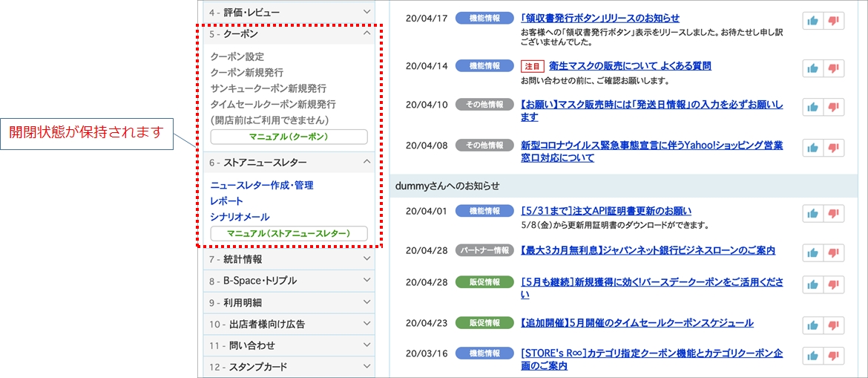Thumbs down the STORE's R∞ カテゴリ指定クーポン notice

tap(834, 356)
